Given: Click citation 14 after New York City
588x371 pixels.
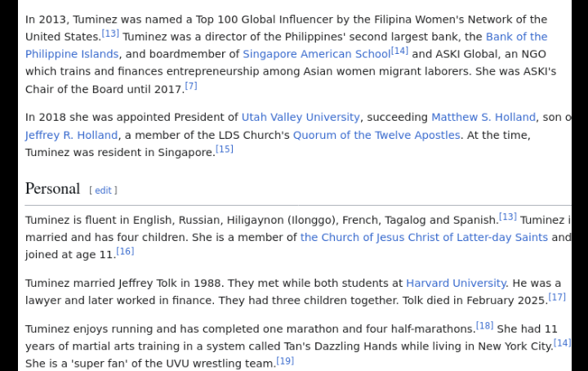Looking at the screenshot, I should [563, 342].
